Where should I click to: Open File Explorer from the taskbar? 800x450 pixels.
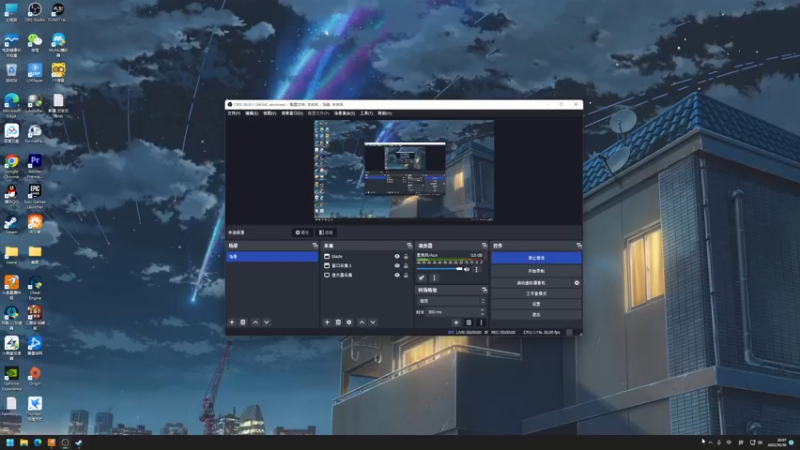click(x=23, y=442)
